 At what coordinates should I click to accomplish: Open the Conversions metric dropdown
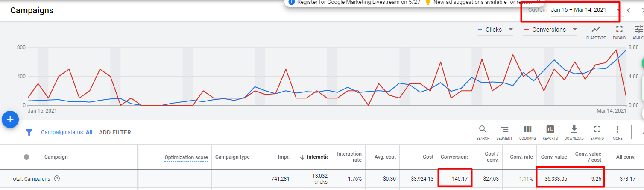pos(550,30)
